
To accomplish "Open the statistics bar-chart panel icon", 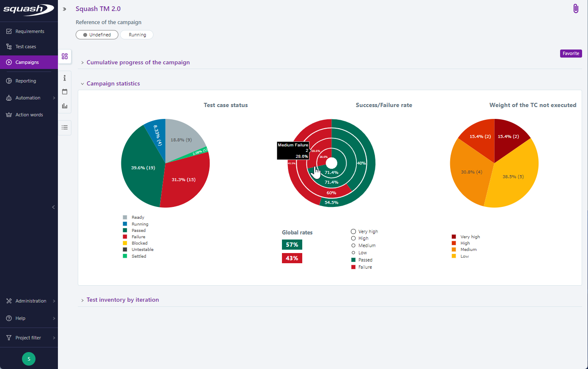I will (x=64, y=106).
